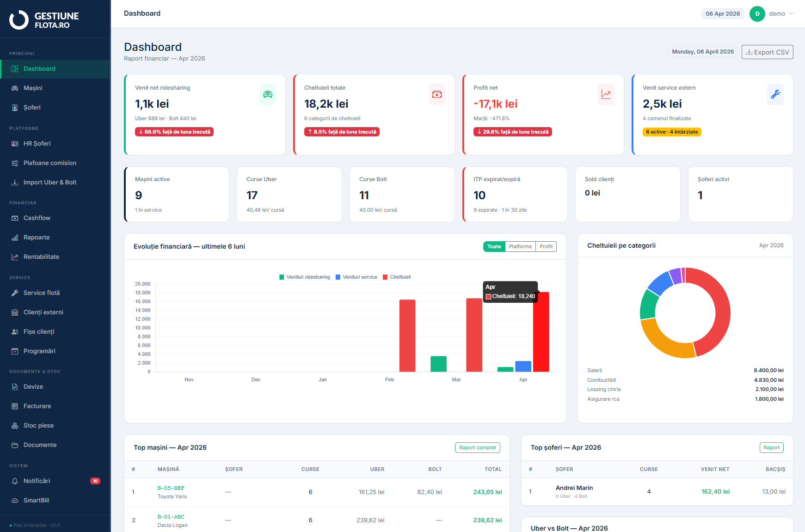Click the trend line icon for Rentabilitate
Screen dimensions: 805x532
15,257
